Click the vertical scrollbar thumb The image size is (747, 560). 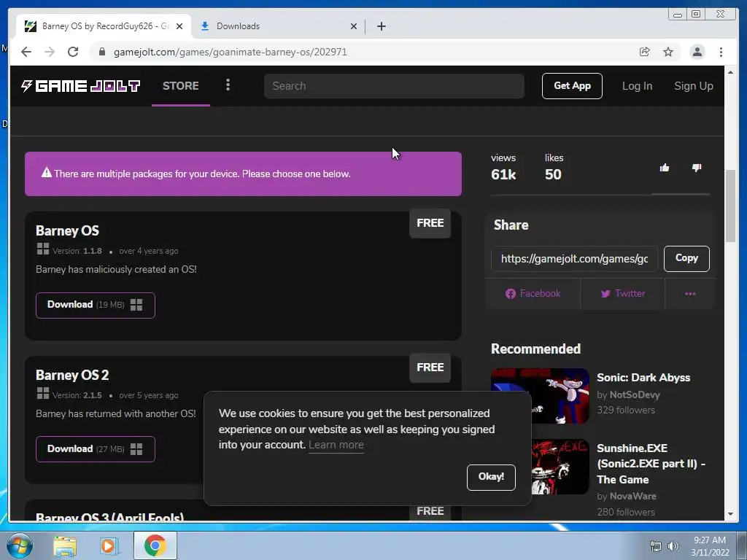click(x=730, y=206)
